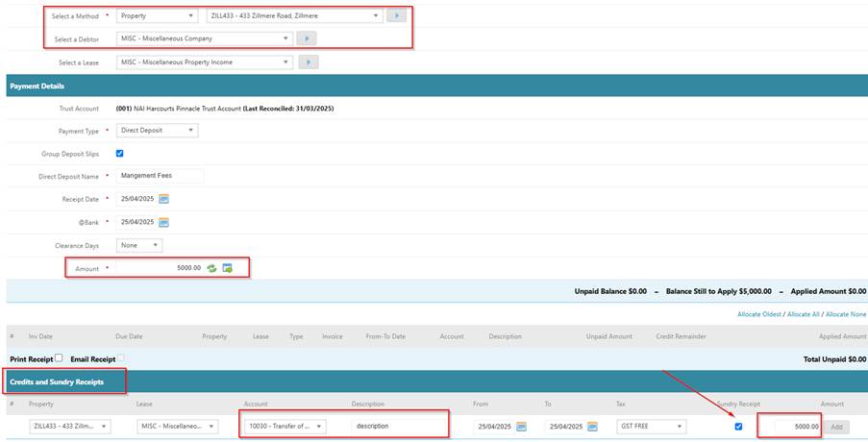
Task: Click the Allocate All link
Action: [803, 314]
